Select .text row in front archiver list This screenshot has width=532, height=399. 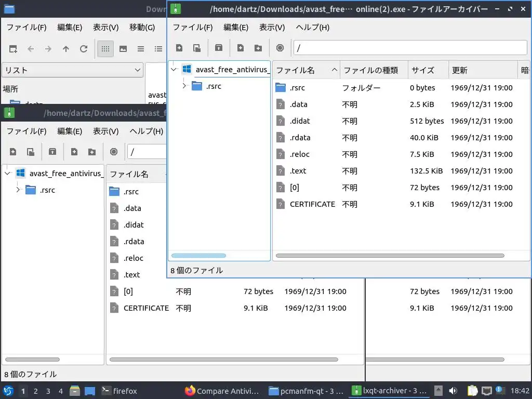click(401, 171)
